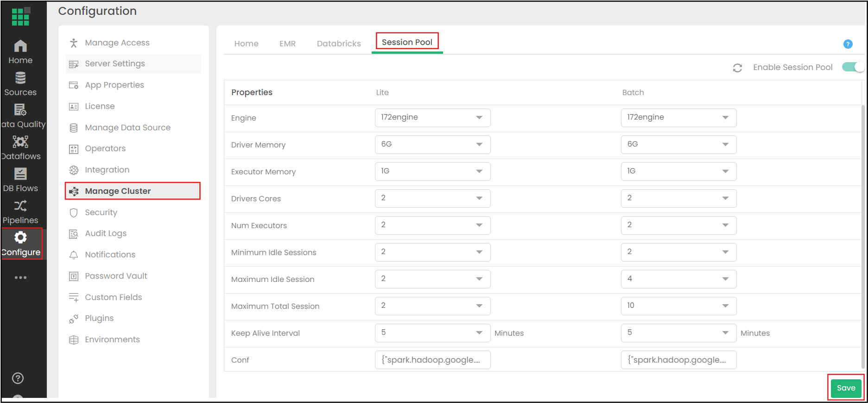Open the help circle icon at sidebar bottom

click(x=18, y=378)
